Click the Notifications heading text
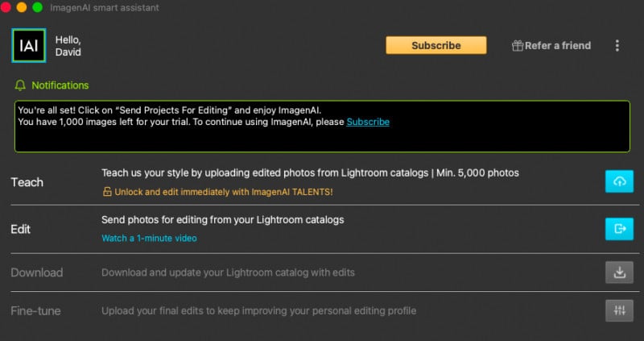The height and width of the screenshot is (341, 644). pos(60,85)
